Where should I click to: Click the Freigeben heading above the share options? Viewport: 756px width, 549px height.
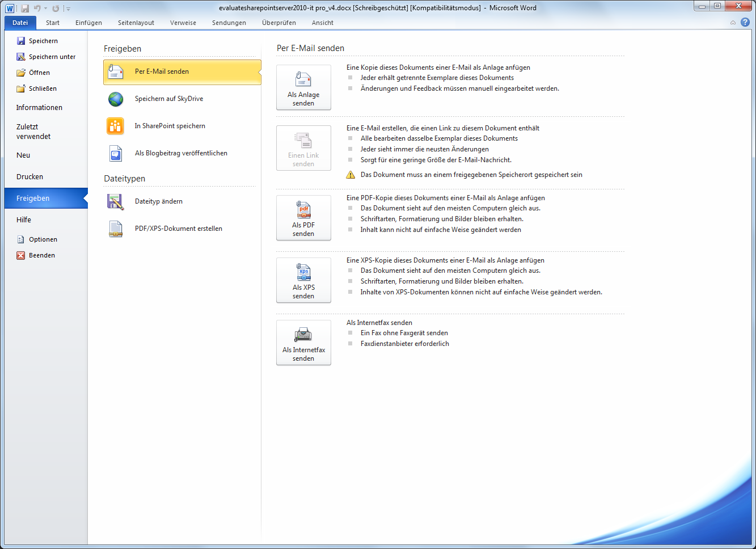point(123,49)
